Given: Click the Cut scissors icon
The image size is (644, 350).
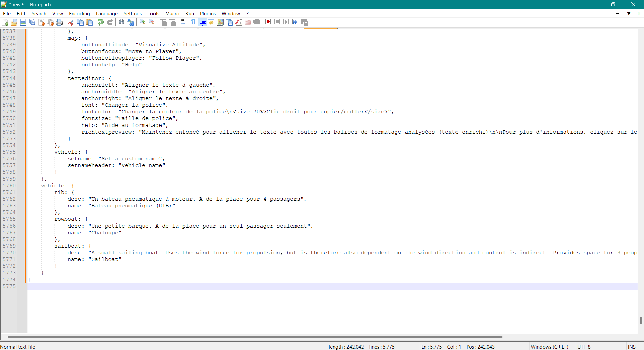Looking at the screenshot, I should click(x=71, y=22).
